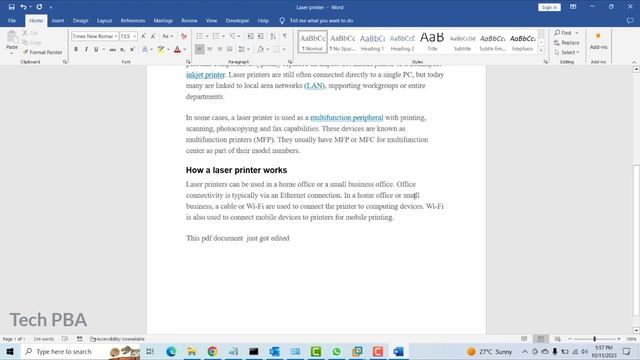Open the Developer ribbon tab
The height and width of the screenshot is (360, 640).
pos(237,20)
